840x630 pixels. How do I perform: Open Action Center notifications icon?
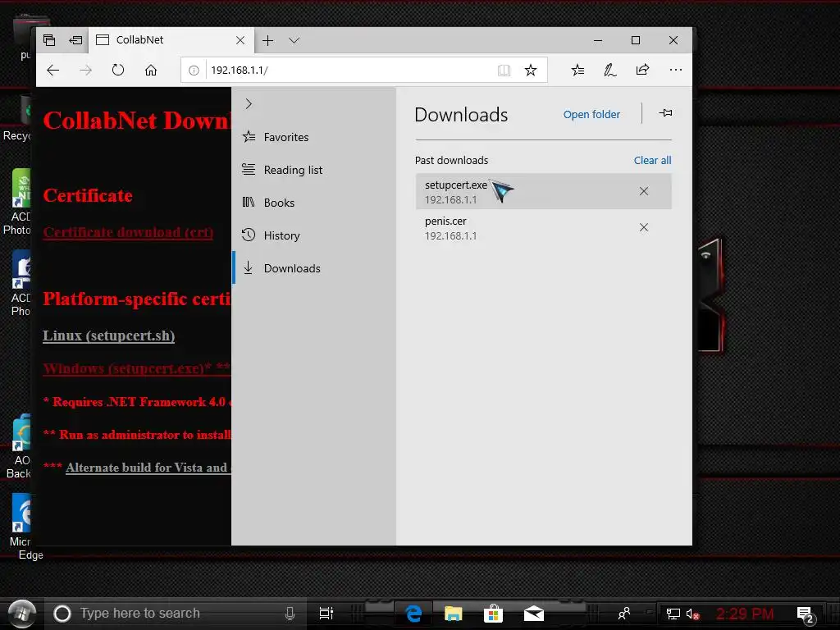(x=806, y=614)
